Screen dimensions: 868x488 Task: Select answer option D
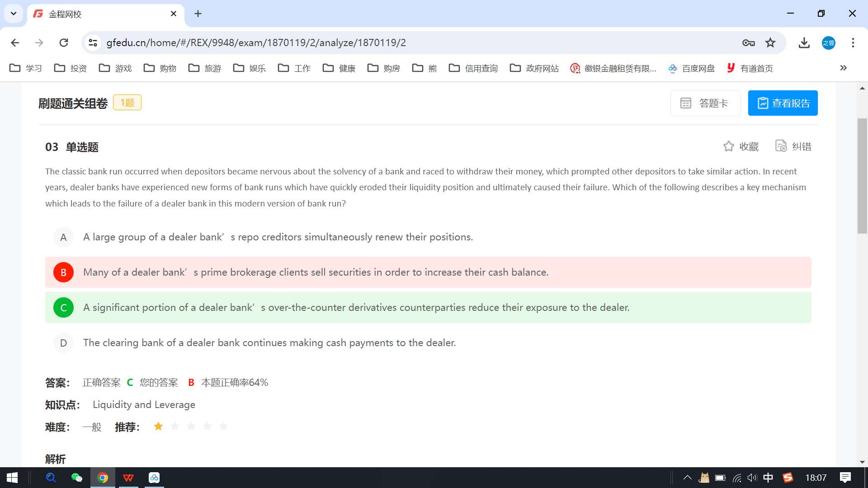pos(63,343)
